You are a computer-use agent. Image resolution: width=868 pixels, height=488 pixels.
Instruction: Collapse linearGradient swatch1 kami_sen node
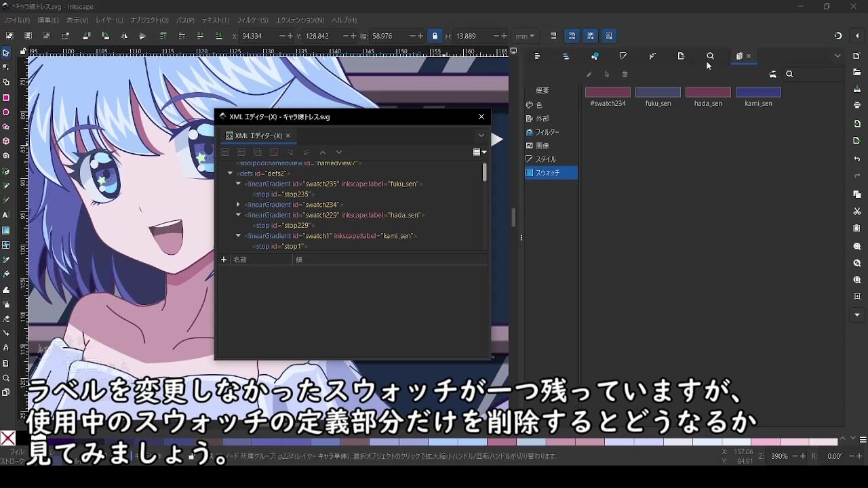click(x=238, y=236)
